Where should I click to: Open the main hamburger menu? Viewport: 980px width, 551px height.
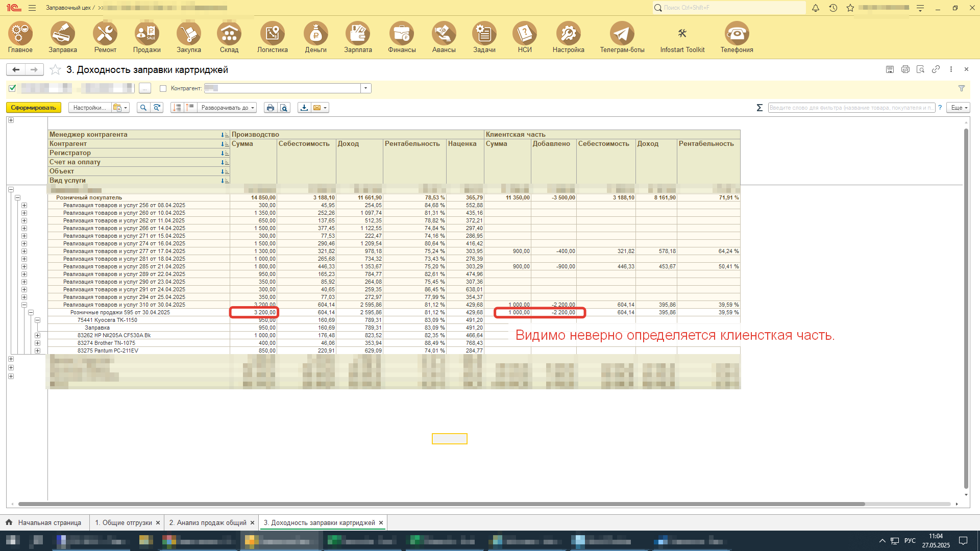point(32,8)
